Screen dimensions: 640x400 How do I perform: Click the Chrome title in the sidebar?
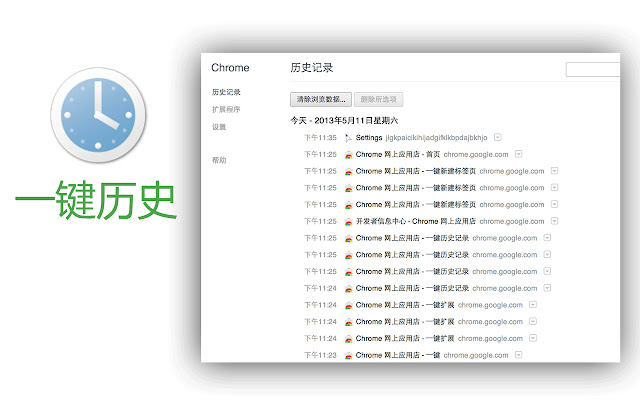coord(230,68)
